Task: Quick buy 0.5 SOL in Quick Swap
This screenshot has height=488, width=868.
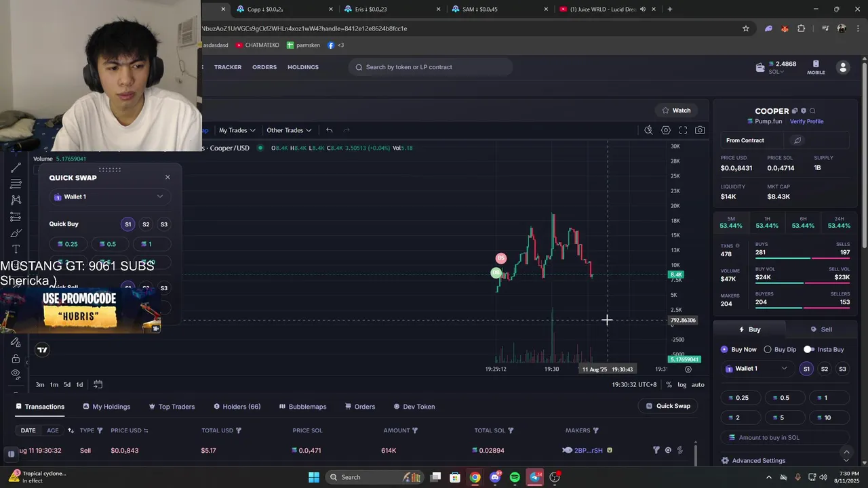Action: [109, 244]
